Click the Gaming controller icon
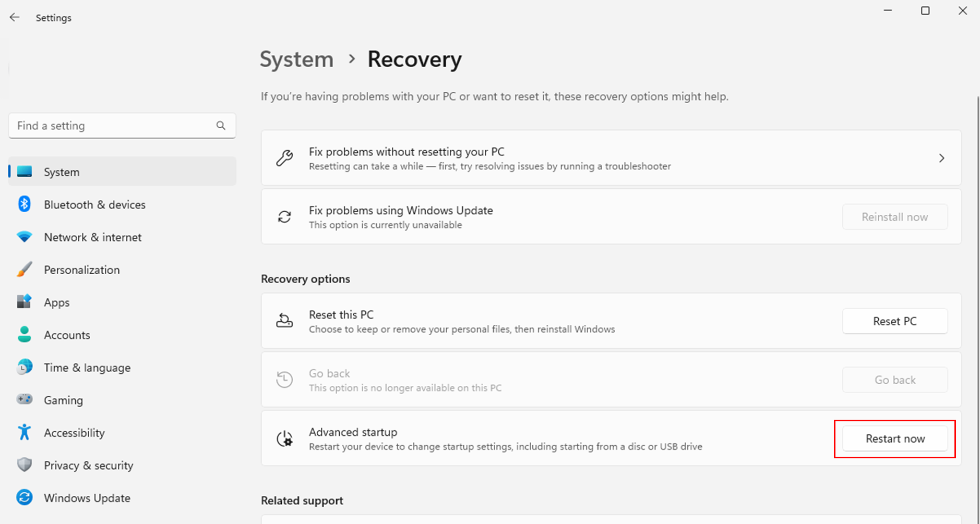This screenshot has height=524, width=980. 24,399
